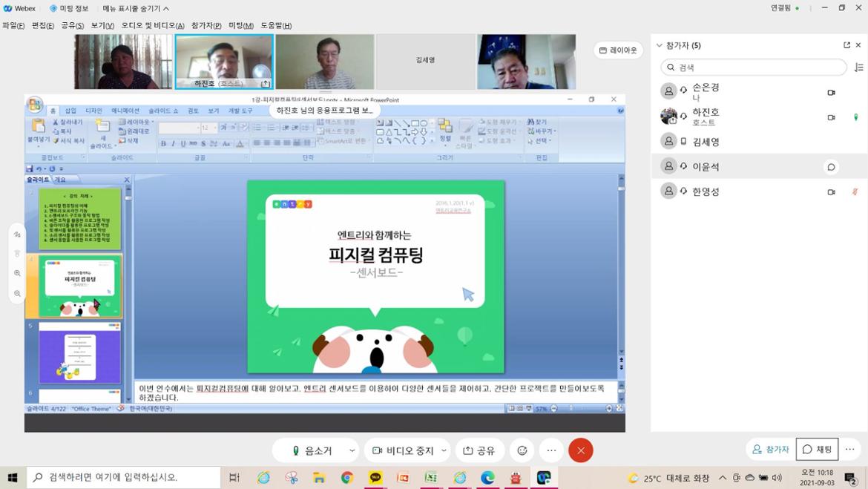Click the participant 검색 search field
This screenshot has width=868, height=489.
point(754,67)
